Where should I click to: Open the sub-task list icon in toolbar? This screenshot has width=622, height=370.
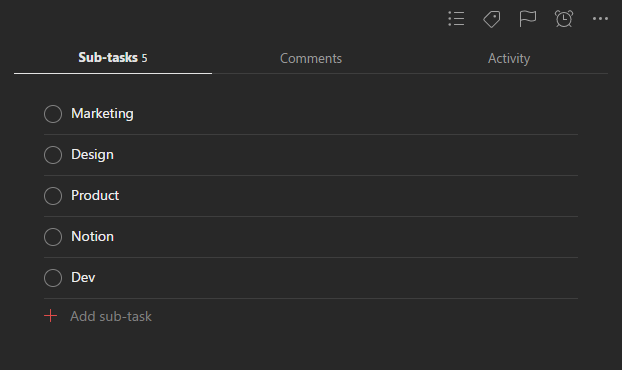pyautogui.click(x=456, y=19)
